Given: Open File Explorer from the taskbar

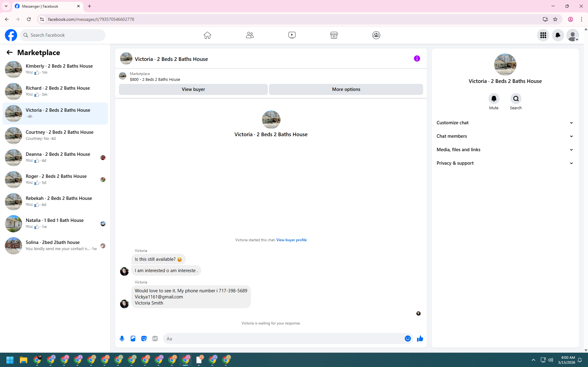Looking at the screenshot, I should click(24, 360).
